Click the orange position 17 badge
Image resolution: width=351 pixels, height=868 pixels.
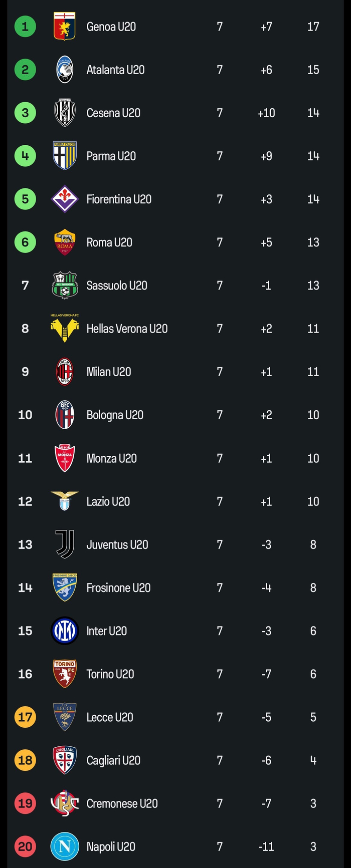(25, 717)
